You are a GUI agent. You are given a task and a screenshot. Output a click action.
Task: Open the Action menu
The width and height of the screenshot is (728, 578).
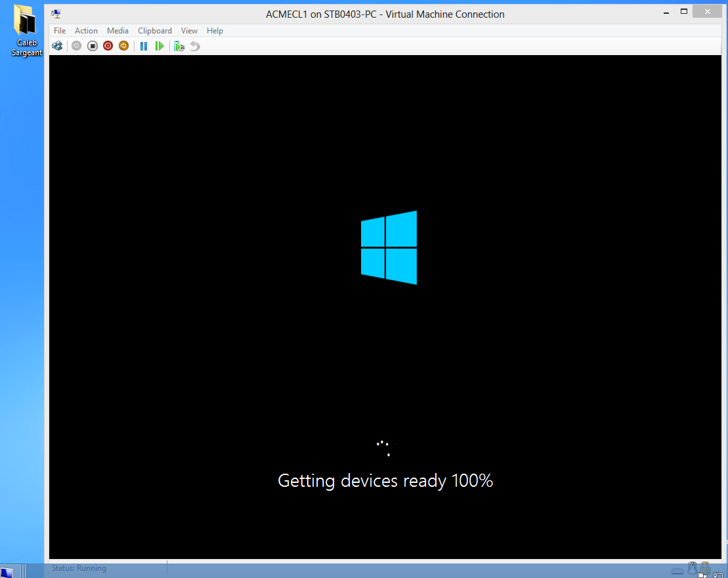[86, 31]
